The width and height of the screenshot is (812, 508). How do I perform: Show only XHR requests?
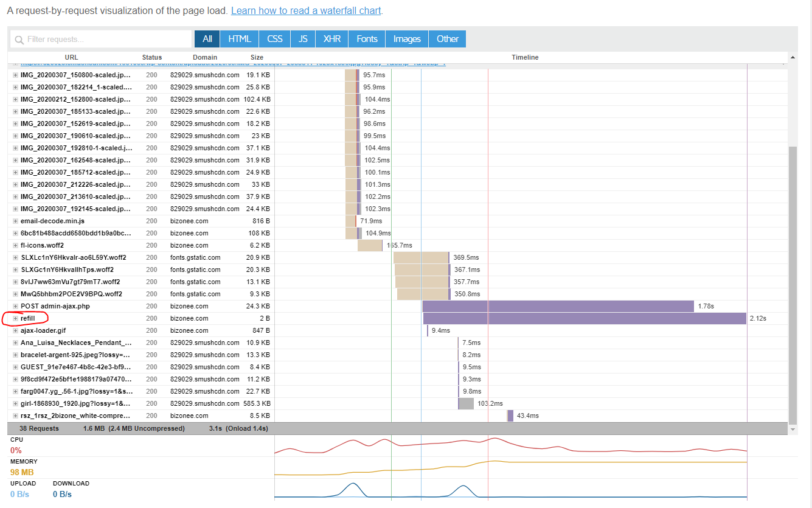pos(332,39)
